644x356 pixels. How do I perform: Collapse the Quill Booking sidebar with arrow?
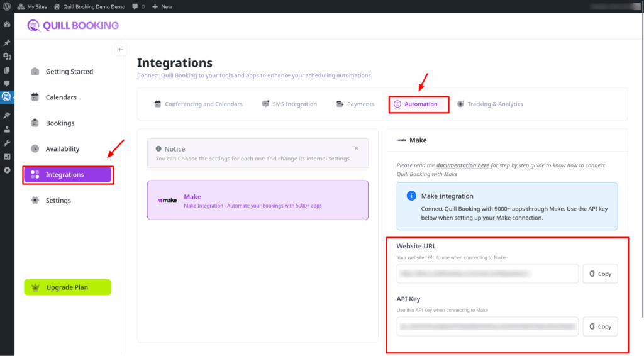click(121, 50)
